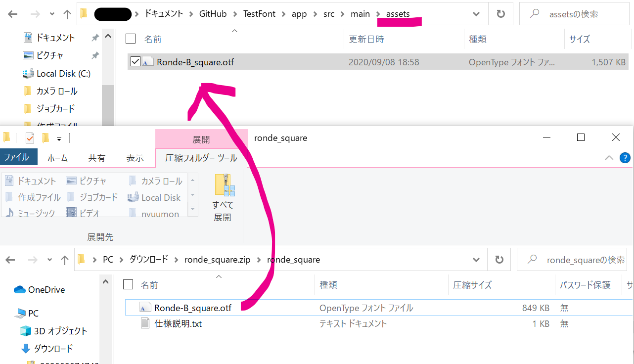Sort assets by サイズ column
Viewport: 634px width, 364px height.
580,39
